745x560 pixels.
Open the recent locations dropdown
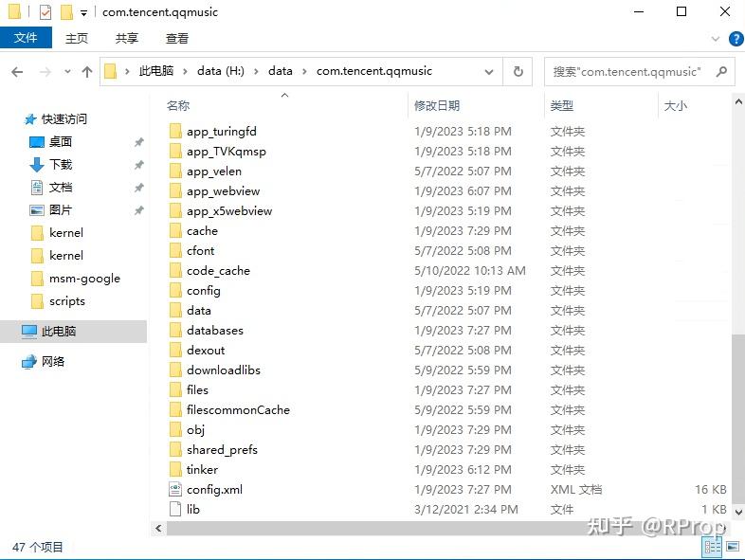tap(67, 72)
